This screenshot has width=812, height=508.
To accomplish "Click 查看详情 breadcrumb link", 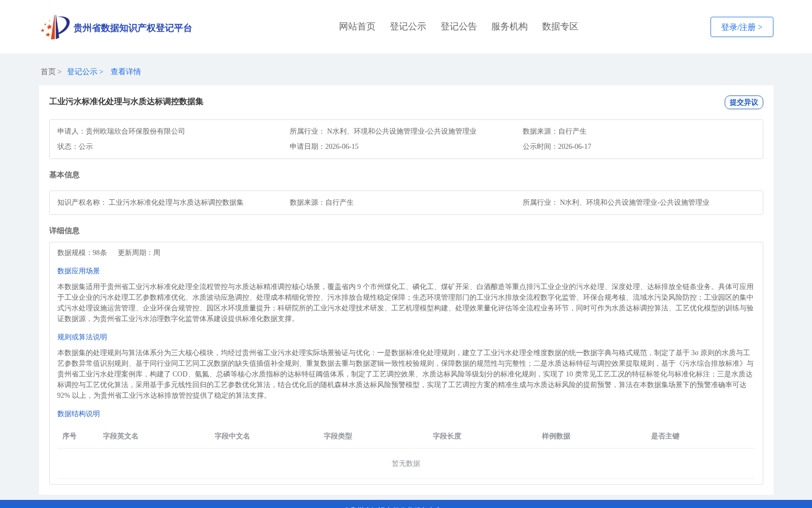I will click(126, 72).
